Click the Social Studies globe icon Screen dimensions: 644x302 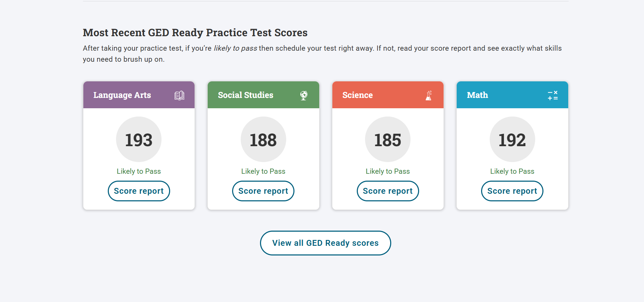pos(304,95)
